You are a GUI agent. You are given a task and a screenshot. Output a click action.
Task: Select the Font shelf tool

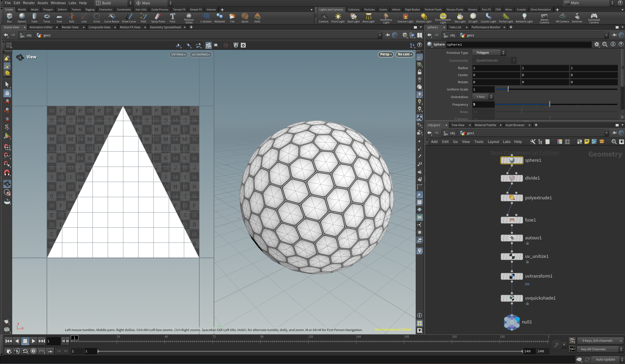pos(172,18)
